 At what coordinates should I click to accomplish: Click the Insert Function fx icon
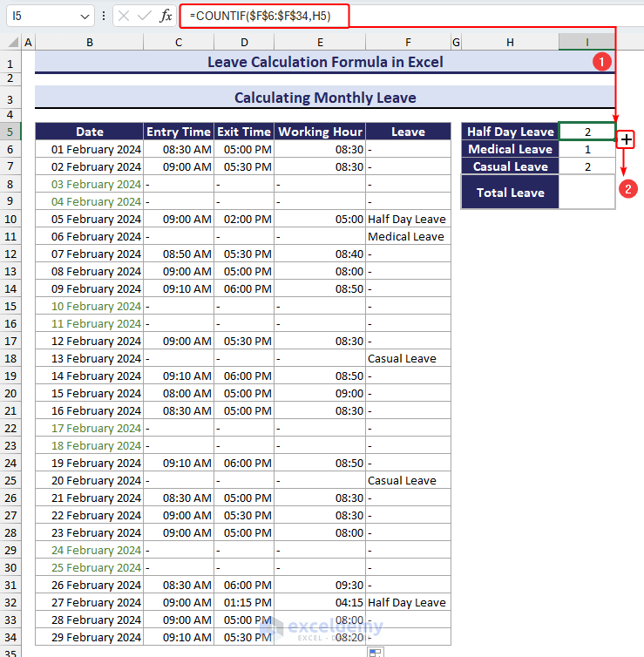[166, 16]
